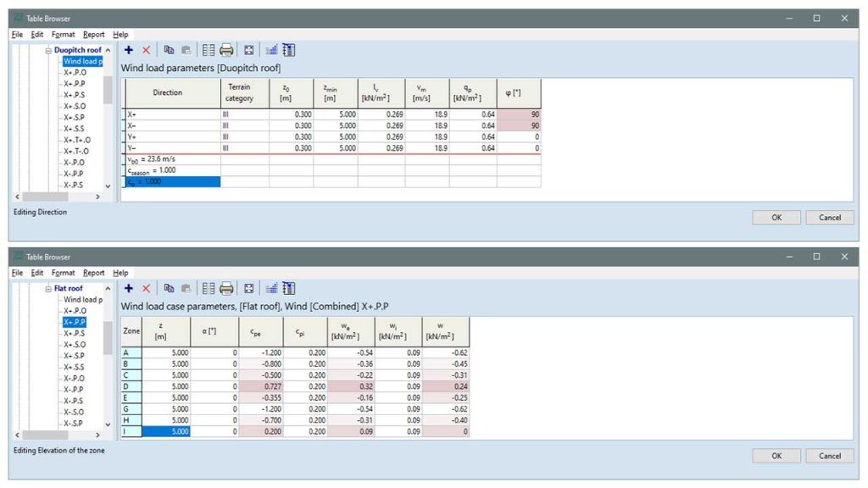Click the red X delete icon in Flat roof window

(x=146, y=289)
